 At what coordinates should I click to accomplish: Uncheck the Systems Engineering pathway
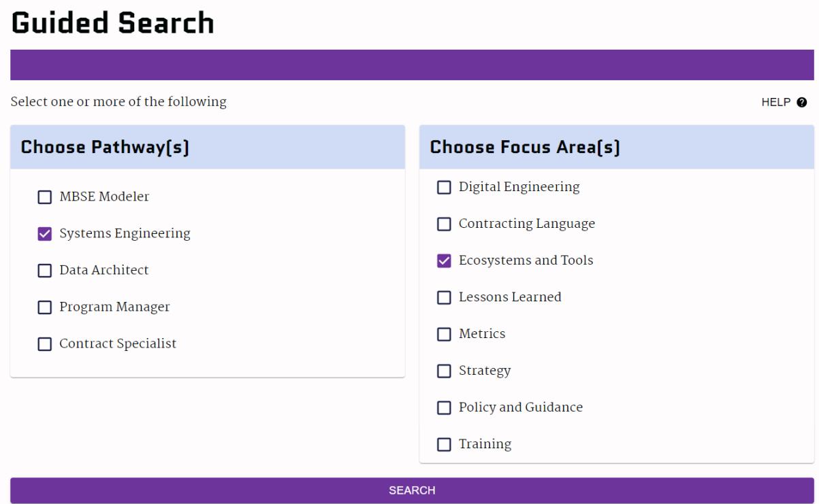click(x=44, y=234)
